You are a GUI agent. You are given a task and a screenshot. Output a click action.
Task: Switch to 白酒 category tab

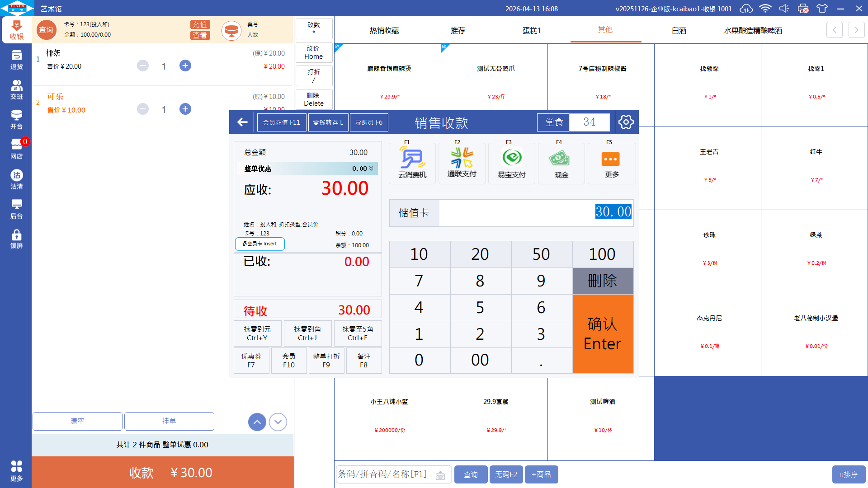tap(679, 30)
